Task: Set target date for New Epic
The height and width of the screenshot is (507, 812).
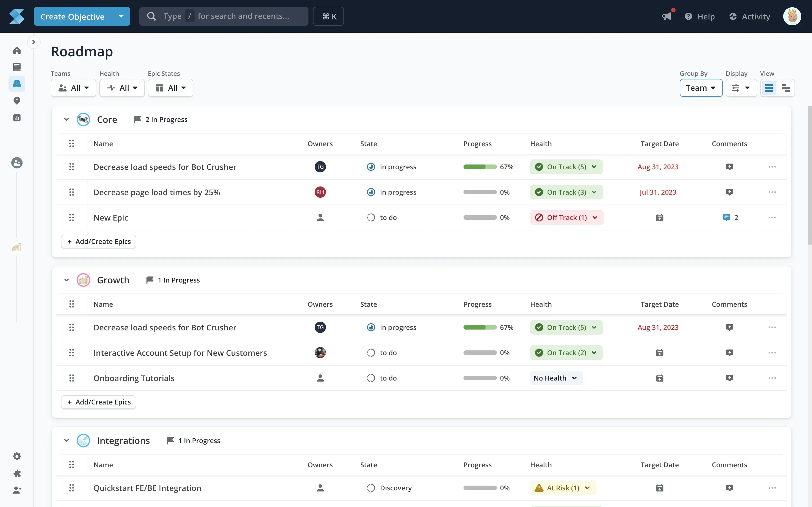Action: (x=659, y=218)
